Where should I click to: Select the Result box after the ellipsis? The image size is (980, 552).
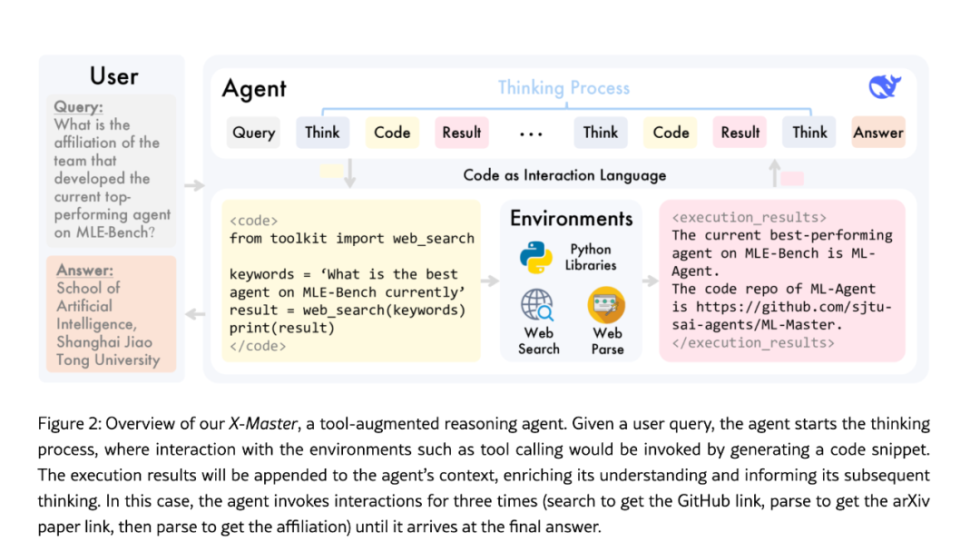740,133
